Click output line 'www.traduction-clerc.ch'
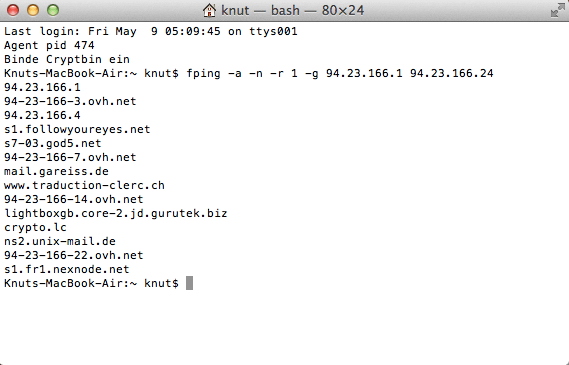Screen dimensions: 569x365 [84, 185]
